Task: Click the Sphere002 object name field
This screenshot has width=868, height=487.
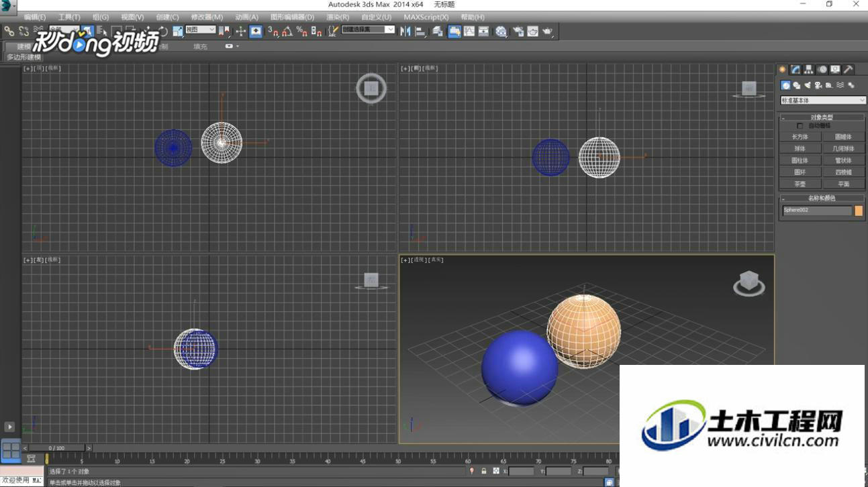Action: pos(817,211)
